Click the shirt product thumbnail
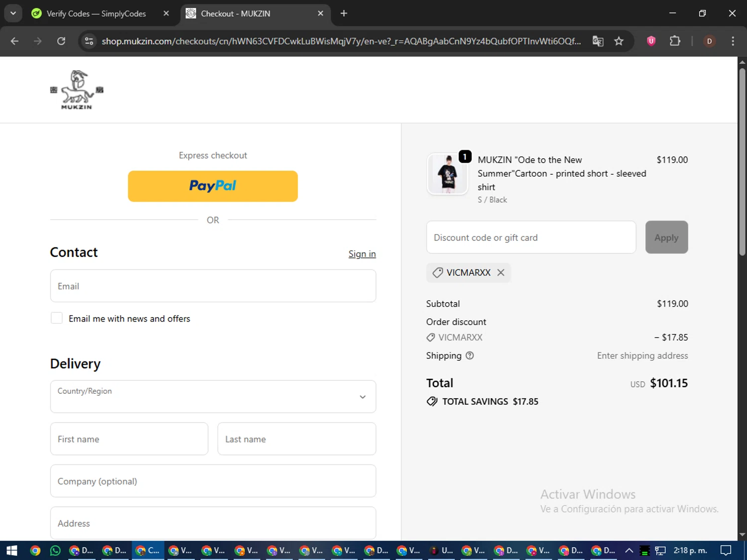This screenshot has height=560, width=747. pos(447,174)
